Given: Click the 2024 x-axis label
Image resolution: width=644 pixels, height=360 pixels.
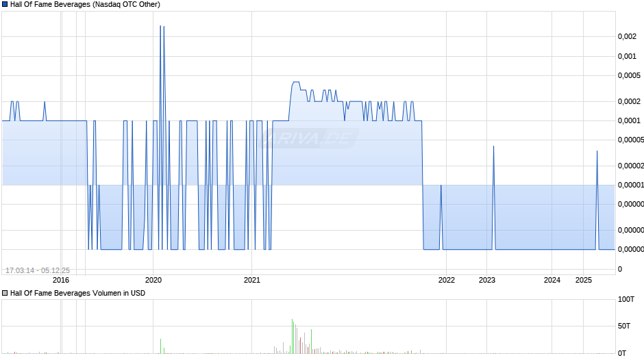Looking at the screenshot, I should tap(552, 281).
